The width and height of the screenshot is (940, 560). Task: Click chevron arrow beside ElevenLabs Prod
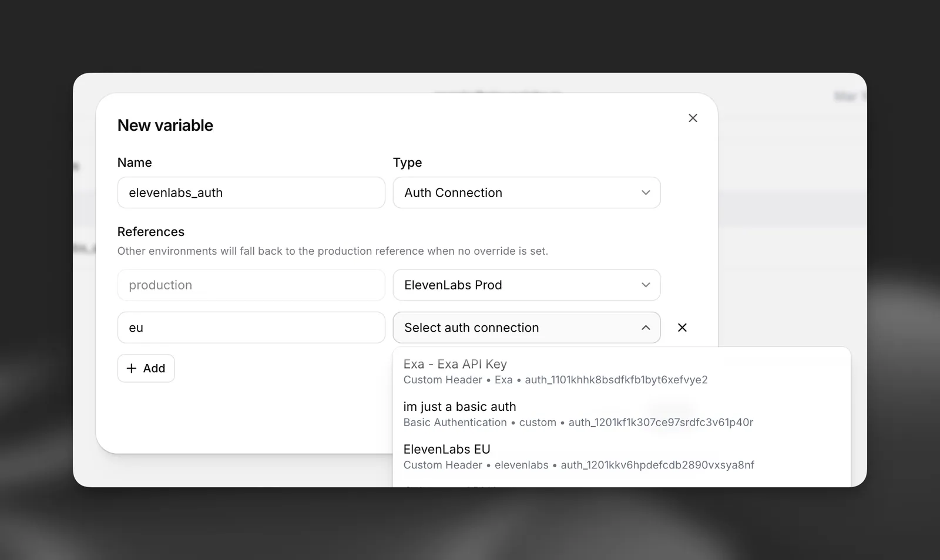click(646, 285)
